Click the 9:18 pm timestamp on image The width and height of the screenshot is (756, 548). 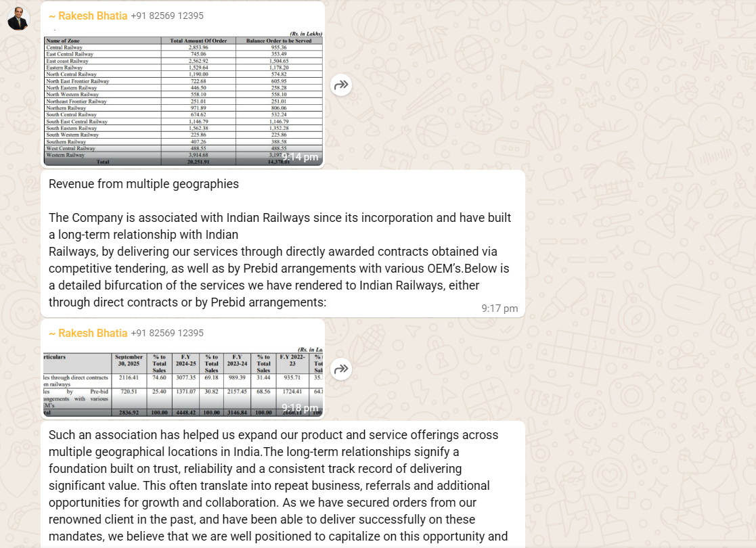click(300, 408)
